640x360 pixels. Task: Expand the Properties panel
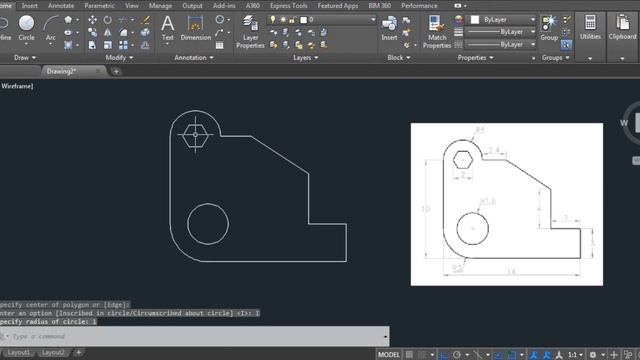pos(475,58)
